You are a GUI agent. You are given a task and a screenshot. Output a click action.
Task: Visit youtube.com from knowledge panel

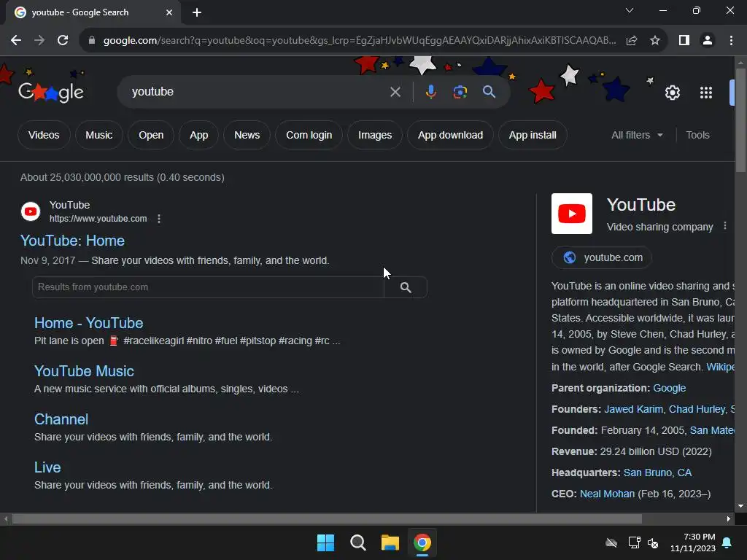tap(602, 257)
